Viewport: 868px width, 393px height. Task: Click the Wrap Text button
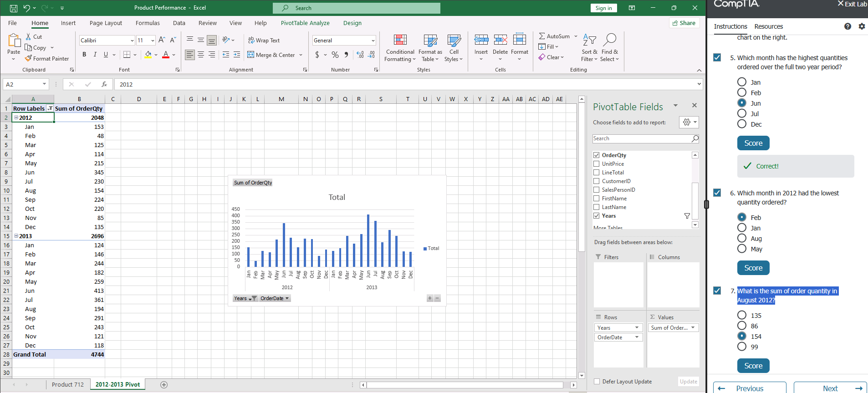point(264,40)
